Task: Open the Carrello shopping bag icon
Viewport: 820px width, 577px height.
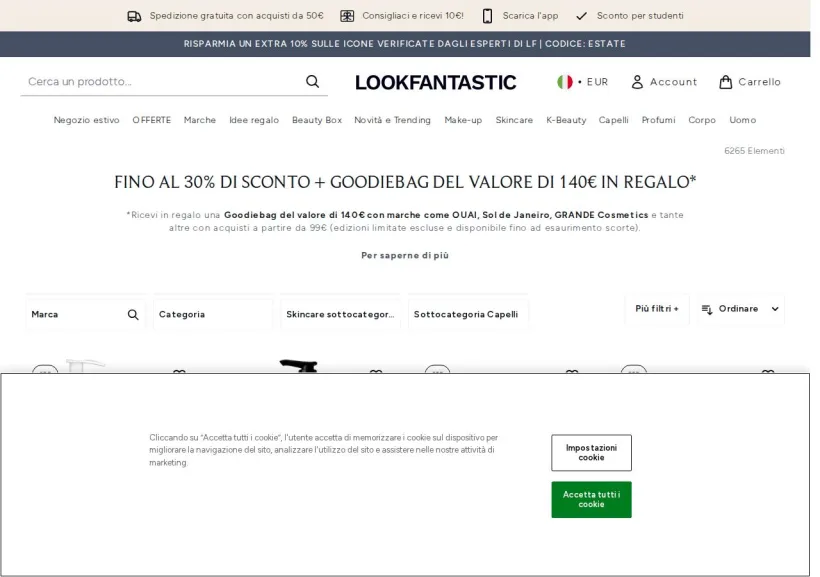Action: point(725,82)
